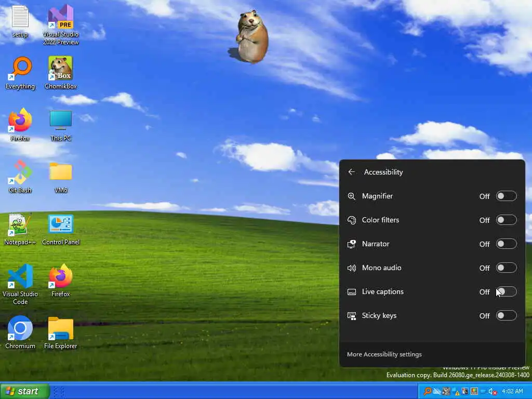Launch the Chromium browser shortcut

click(20, 332)
